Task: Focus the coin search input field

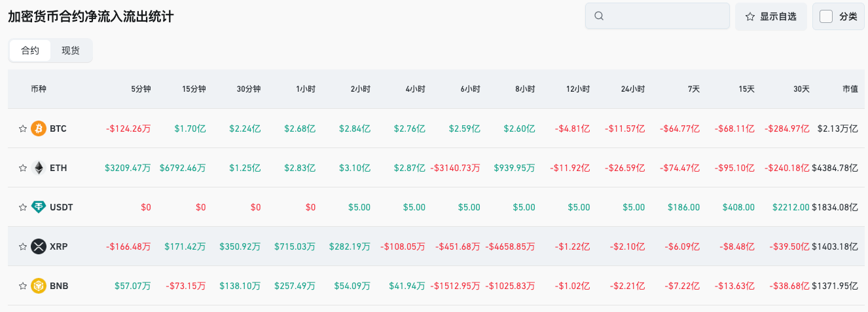Action: pyautogui.click(x=664, y=16)
